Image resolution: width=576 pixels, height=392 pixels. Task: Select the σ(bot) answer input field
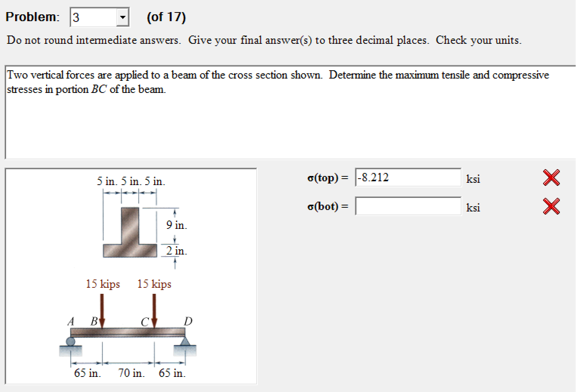click(x=408, y=206)
